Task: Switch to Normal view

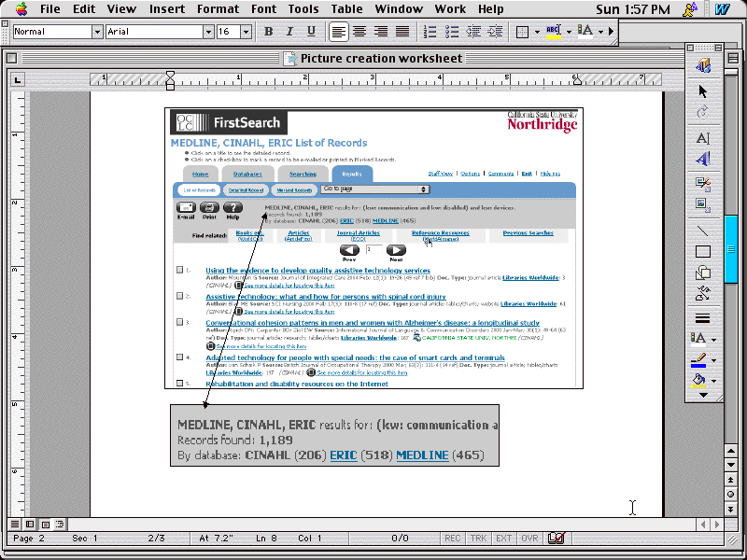Action: click(15, 525)
